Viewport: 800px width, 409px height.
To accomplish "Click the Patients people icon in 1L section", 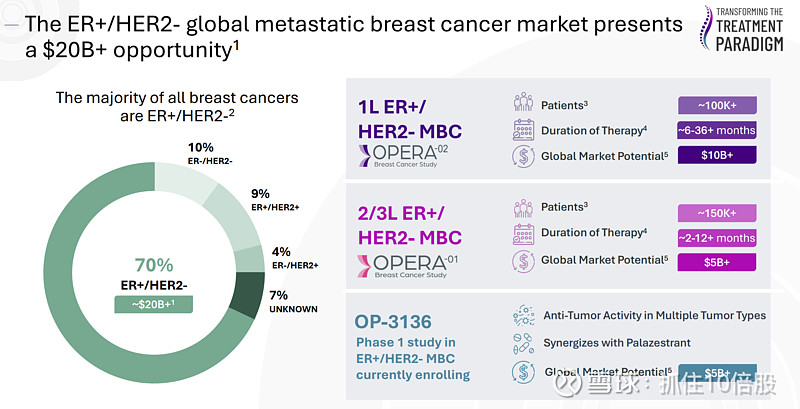I will 523,104.
